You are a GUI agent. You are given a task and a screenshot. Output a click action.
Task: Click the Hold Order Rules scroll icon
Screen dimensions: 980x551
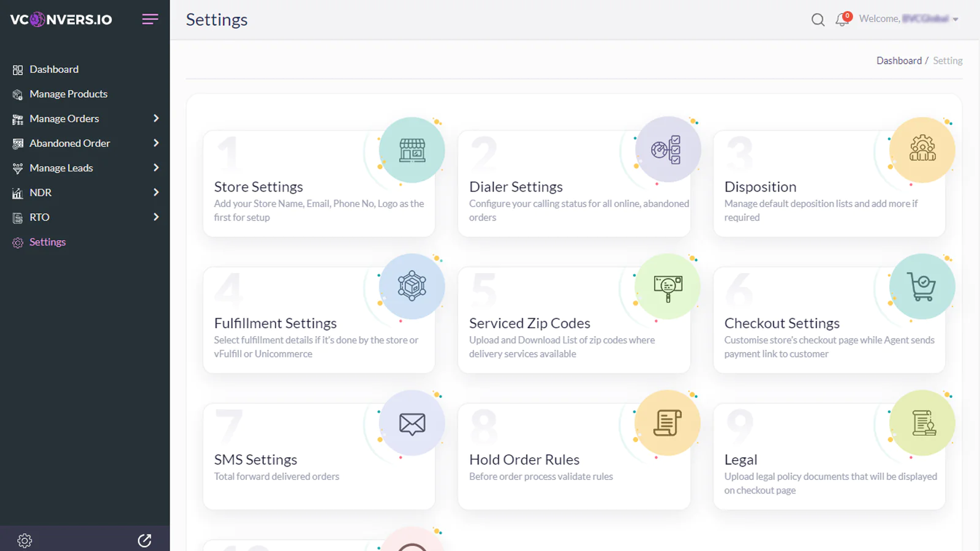coord(667,422)
